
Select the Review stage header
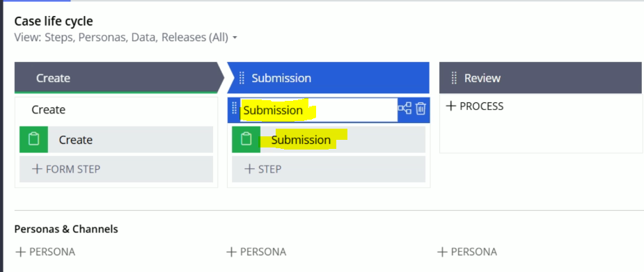tap(540, 78)
